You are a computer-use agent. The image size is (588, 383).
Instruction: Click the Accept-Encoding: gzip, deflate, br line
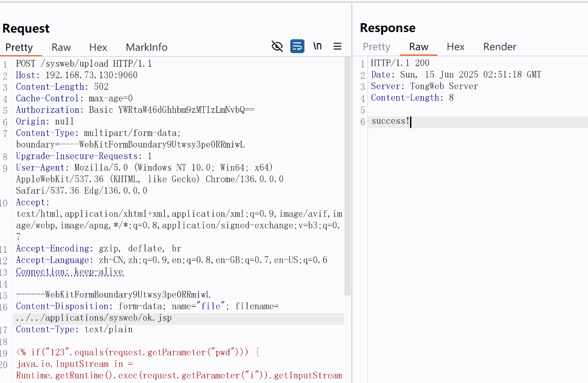pos(99,249)
